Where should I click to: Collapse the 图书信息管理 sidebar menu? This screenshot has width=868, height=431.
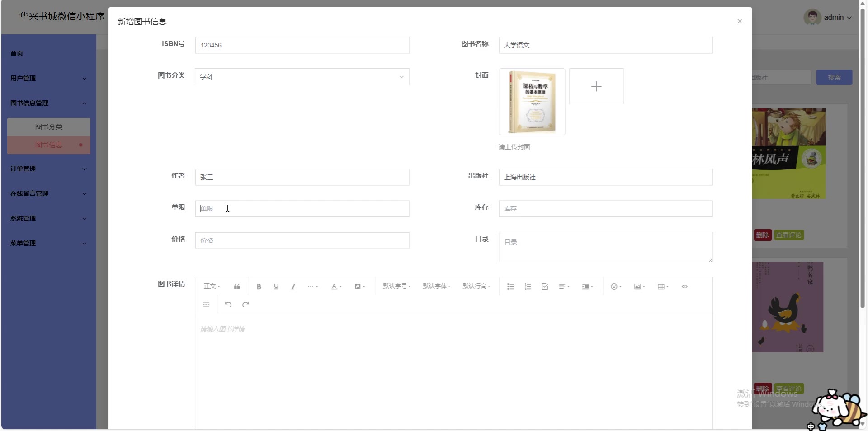(x=48, y=103)
